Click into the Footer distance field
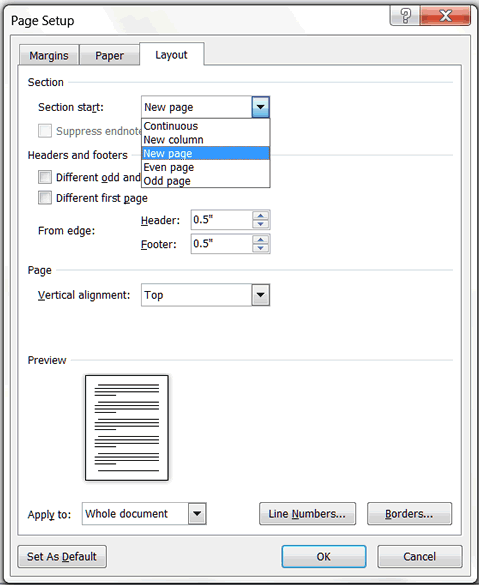 [222, 244]
